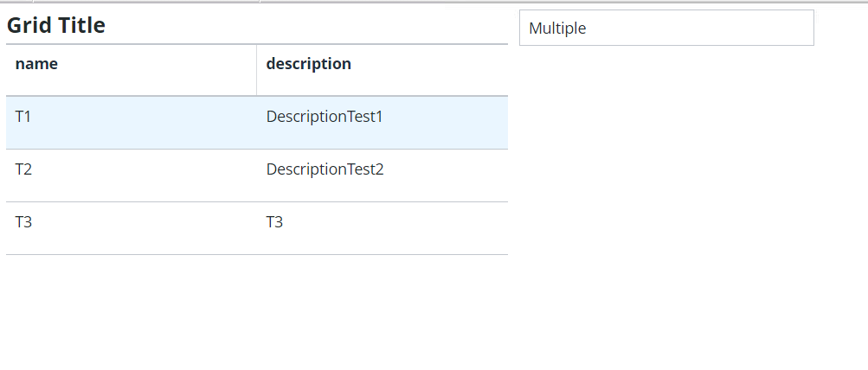The image size is (868, 370).
Task: Sort the grid by name column header
Action: (36, 64)
